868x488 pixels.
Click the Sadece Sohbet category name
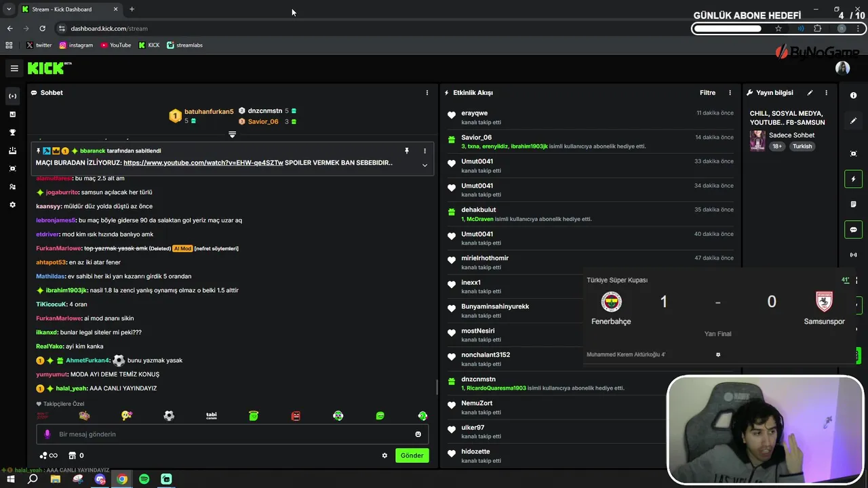[x=791, y=135]
